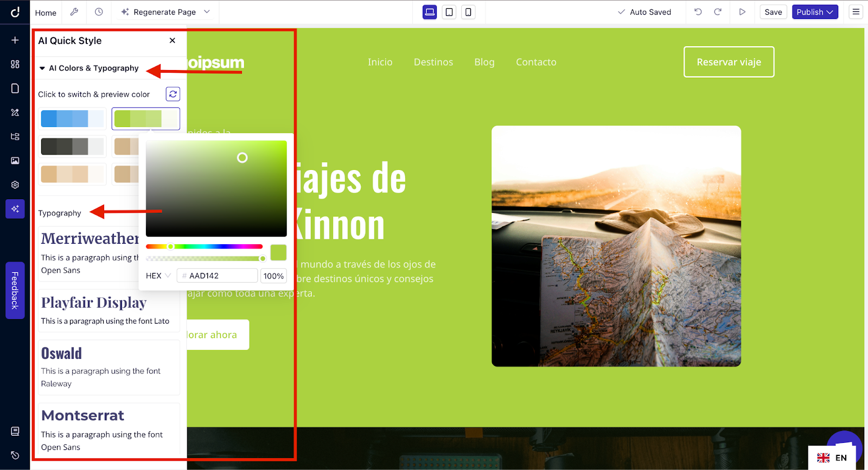
Task: Select the AI Quick Style sparkle icon
Action: 15,209
